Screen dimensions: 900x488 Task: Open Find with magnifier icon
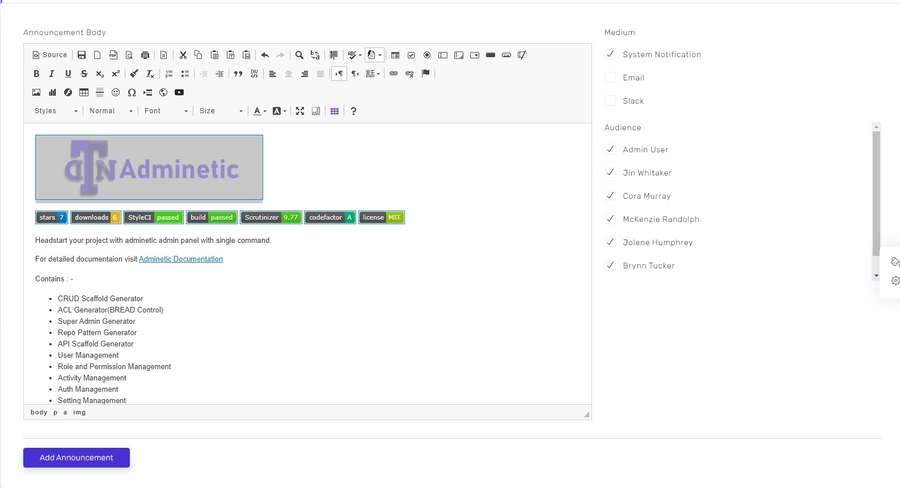pyautogui.click(x=299, y=55)
